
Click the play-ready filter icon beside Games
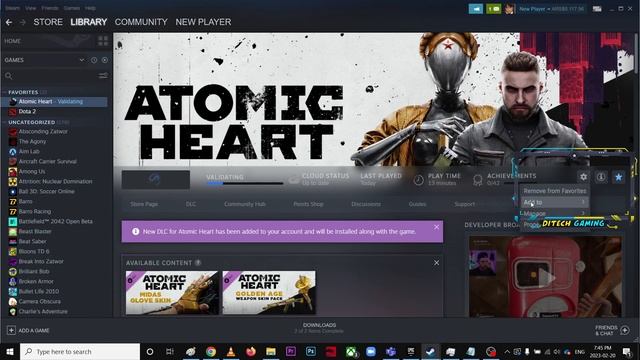tap(105, 60)
